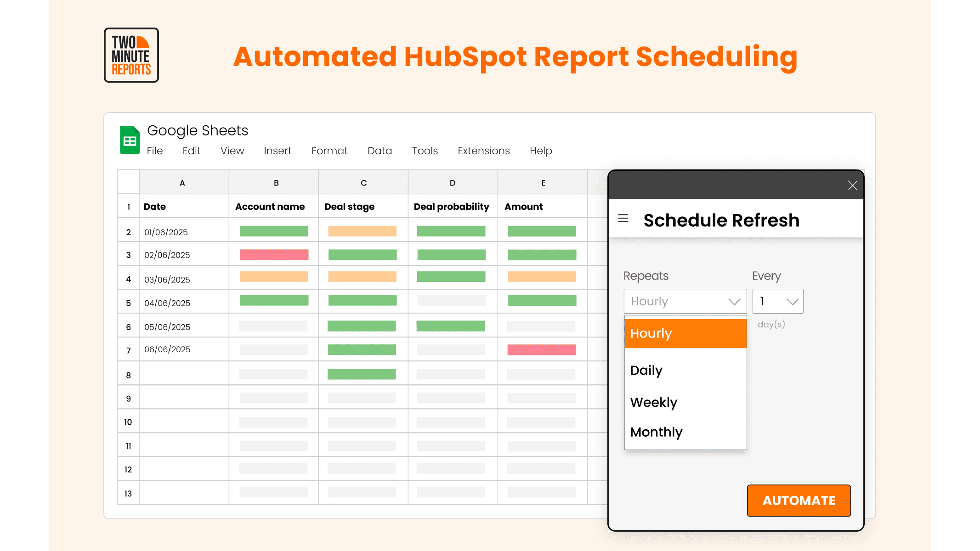Select row 7 header
Image resolution: width=980 pixels, height=551 pixels.
click(129, 350)
